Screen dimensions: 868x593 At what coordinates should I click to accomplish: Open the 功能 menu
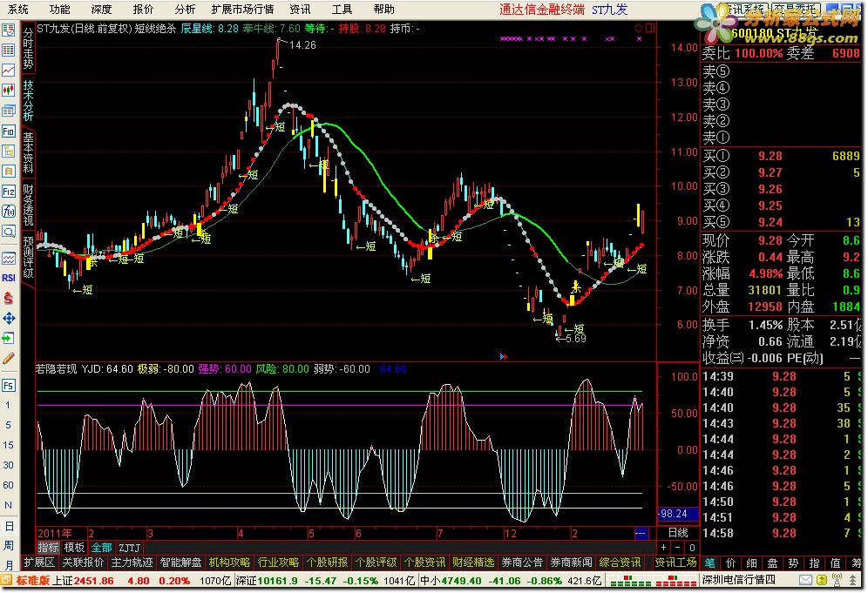60,10
